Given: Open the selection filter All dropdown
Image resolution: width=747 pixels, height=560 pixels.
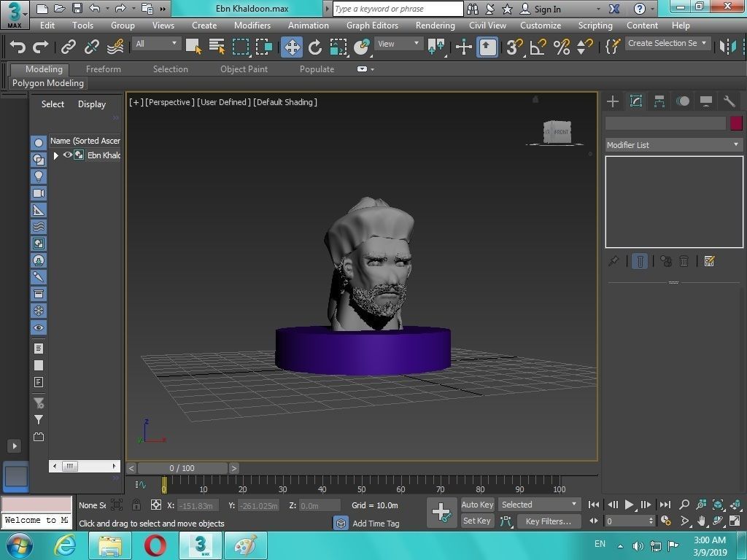Looking at the screenshot, I should coord(156,44).
